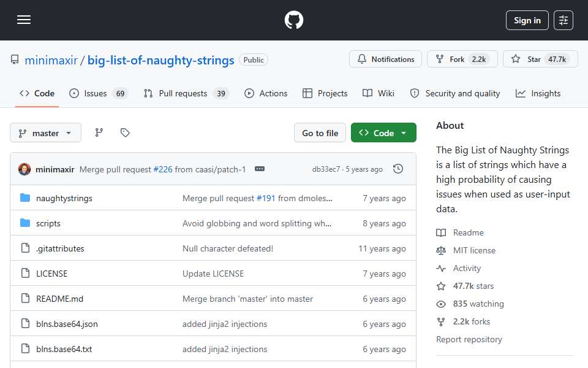The image size is (588, 368).
Task: Open pull request #226 link
Action: [163, 169]
